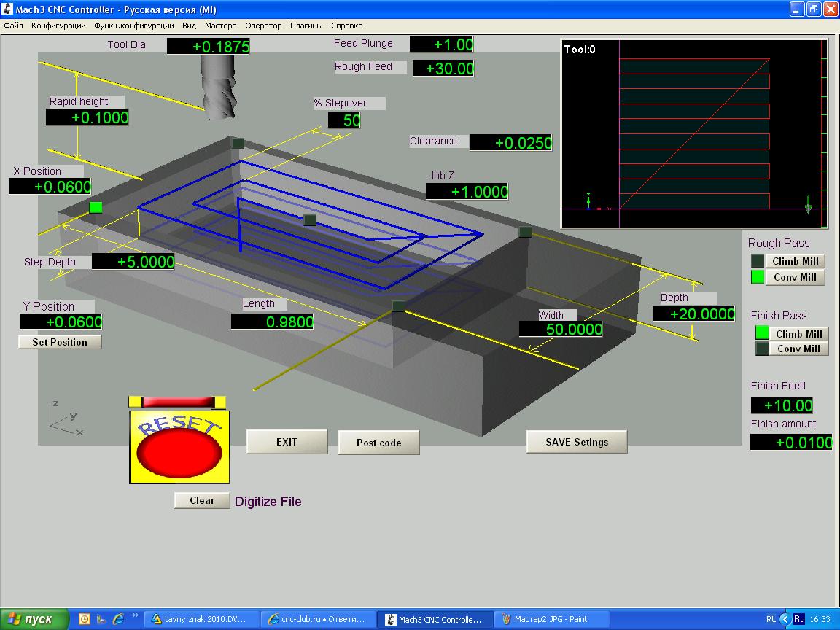Switch to tayny.znak.2010 taskbar window
Screen dimensions: 840x630
201,619
